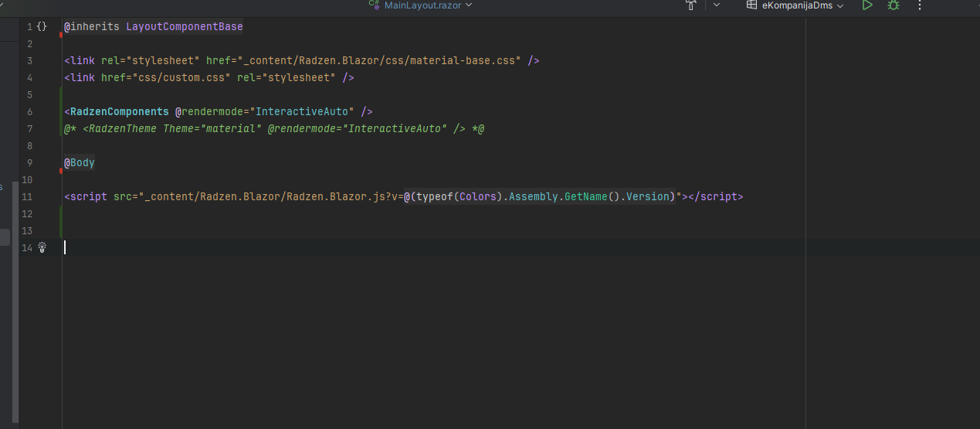This screenshot has height=429, width=980.
Task: Click the "InteractiveAuto" value on line 6
Action: pyautogui.click(x=302, y=111)
